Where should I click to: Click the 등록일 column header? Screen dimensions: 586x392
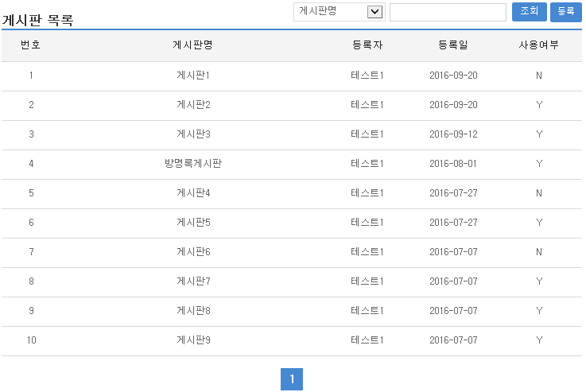pyautogui.click(x=453, y=45)
